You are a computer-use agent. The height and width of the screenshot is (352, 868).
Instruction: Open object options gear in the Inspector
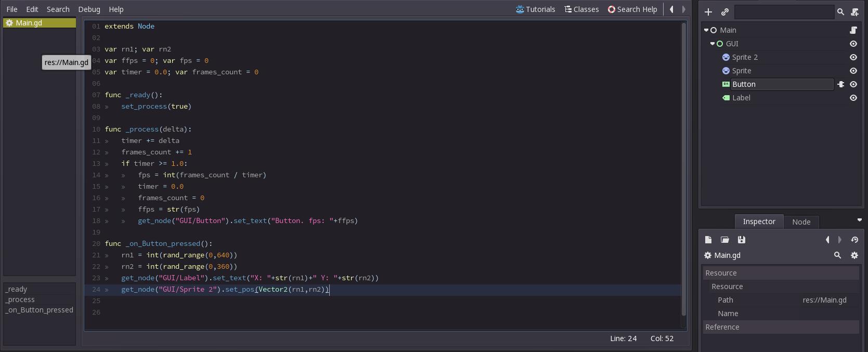854,255
